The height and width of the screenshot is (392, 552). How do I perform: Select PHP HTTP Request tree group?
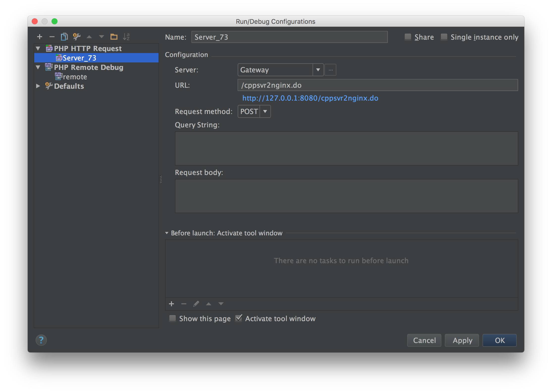click(x=88, y=49)
